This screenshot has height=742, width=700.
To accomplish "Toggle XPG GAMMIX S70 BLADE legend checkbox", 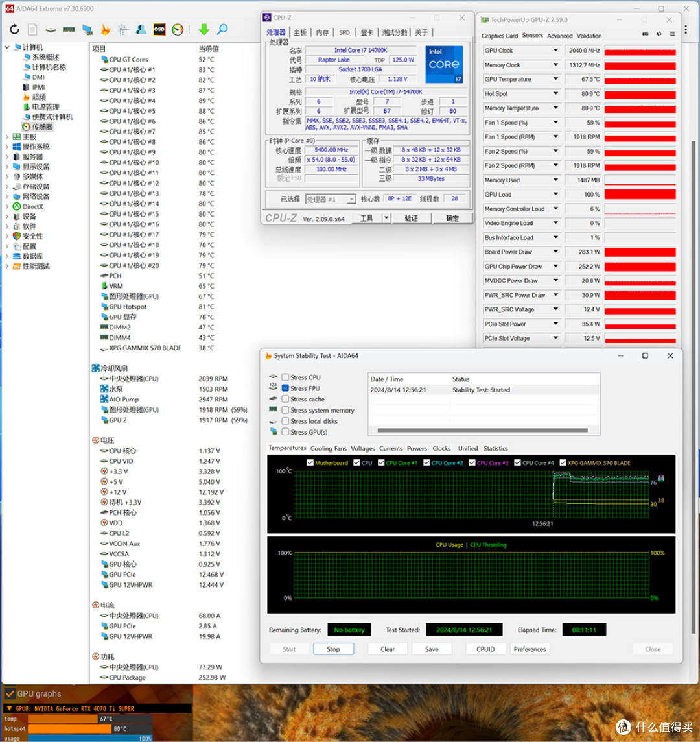I will [x=563, y=463].
